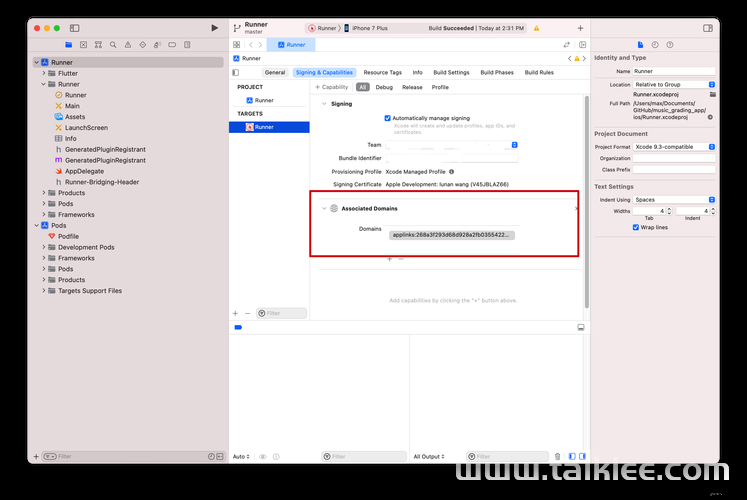
Task: Add a capability with + Capability
Action: pos(332,87)
